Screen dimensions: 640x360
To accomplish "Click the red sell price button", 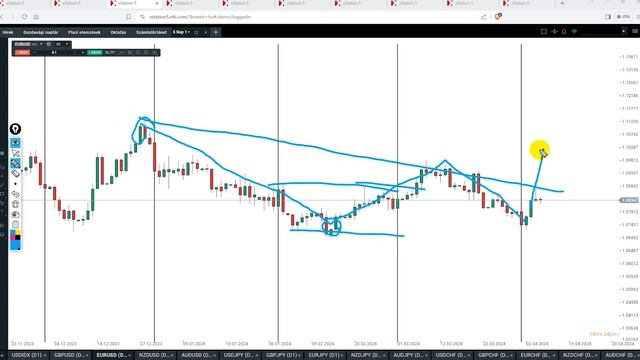I will (22, 52).
